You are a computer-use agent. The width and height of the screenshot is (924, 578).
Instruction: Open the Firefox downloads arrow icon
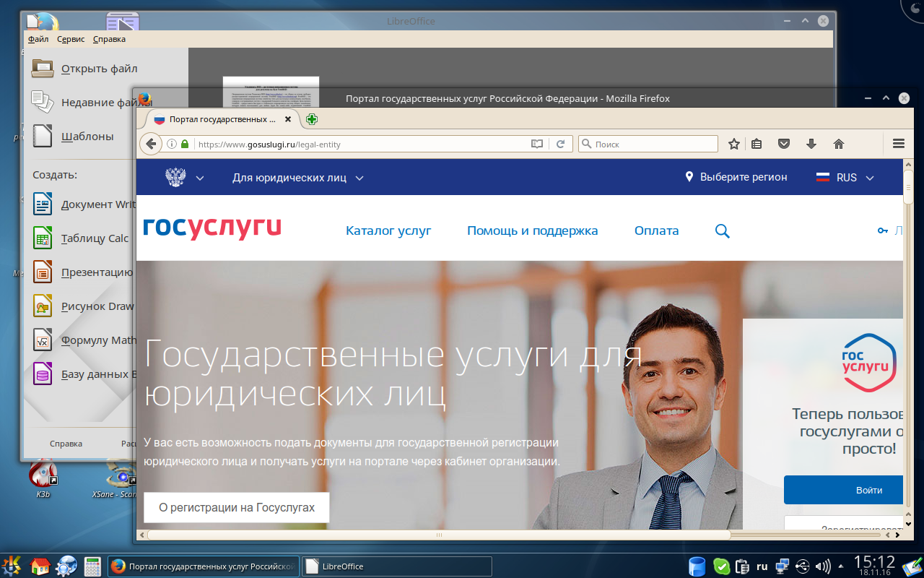point(811,144)
